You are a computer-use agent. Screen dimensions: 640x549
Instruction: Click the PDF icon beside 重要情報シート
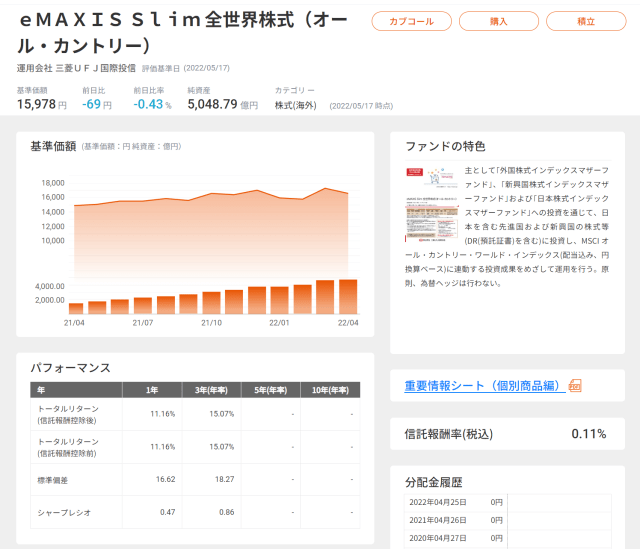tap(575, 386)
